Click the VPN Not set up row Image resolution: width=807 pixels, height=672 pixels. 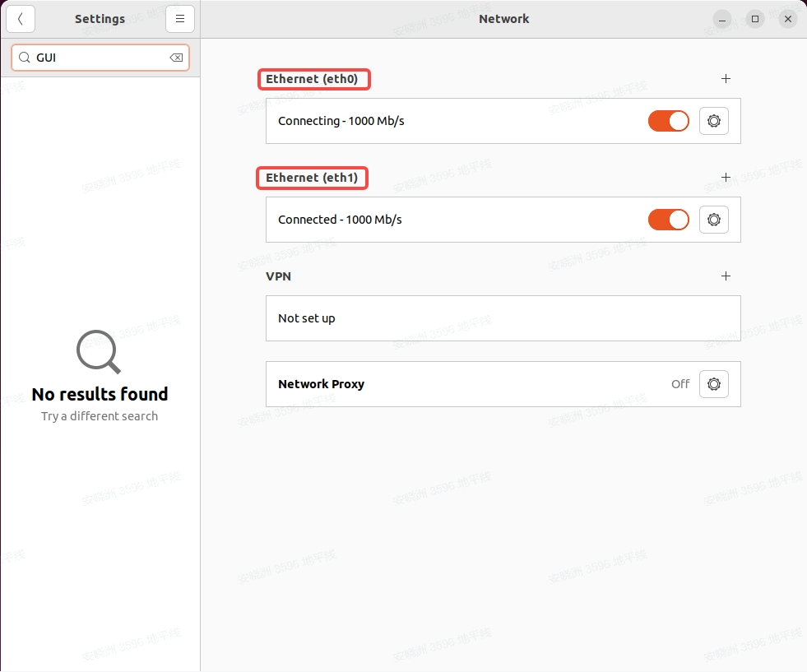point(503,318)
